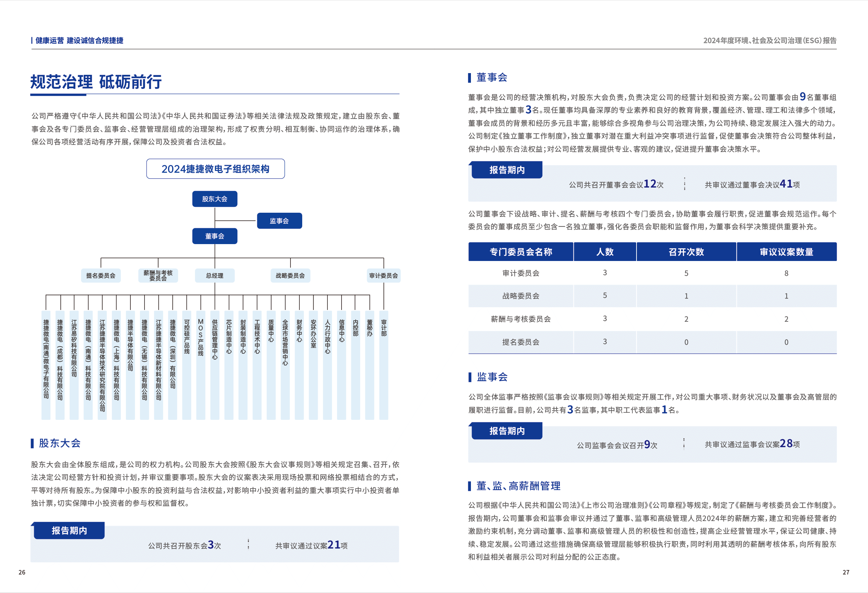Click 报告期内 label under 董事会 section
This screenshot has height=593, width=868.
click(x=507, y=170)
